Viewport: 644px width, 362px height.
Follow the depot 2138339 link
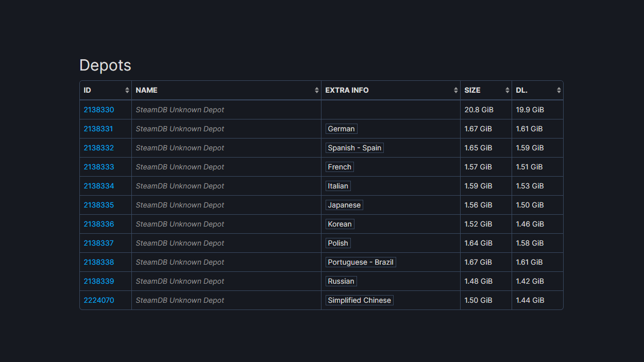(99, 281)
